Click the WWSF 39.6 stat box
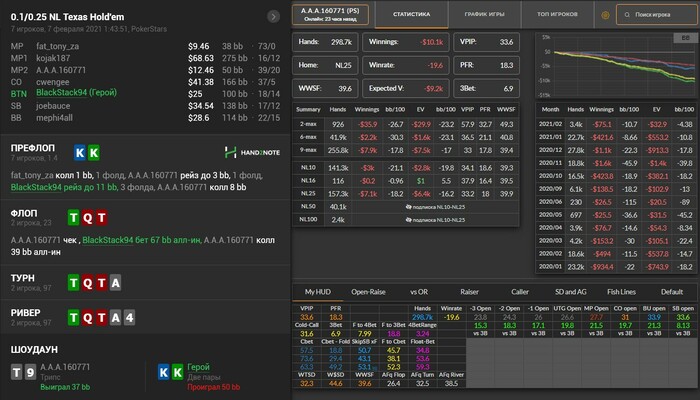 click(325, 88)
